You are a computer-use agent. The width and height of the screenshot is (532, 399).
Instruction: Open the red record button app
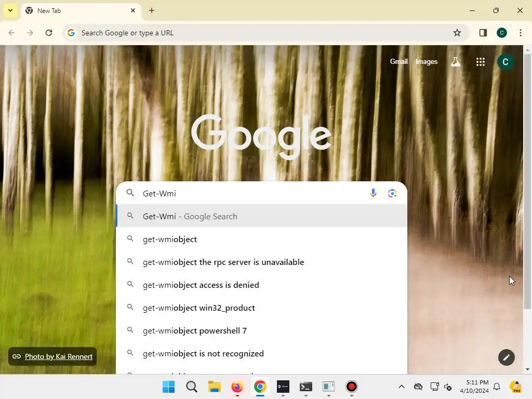pyautogui.click(x=352, y=387)
